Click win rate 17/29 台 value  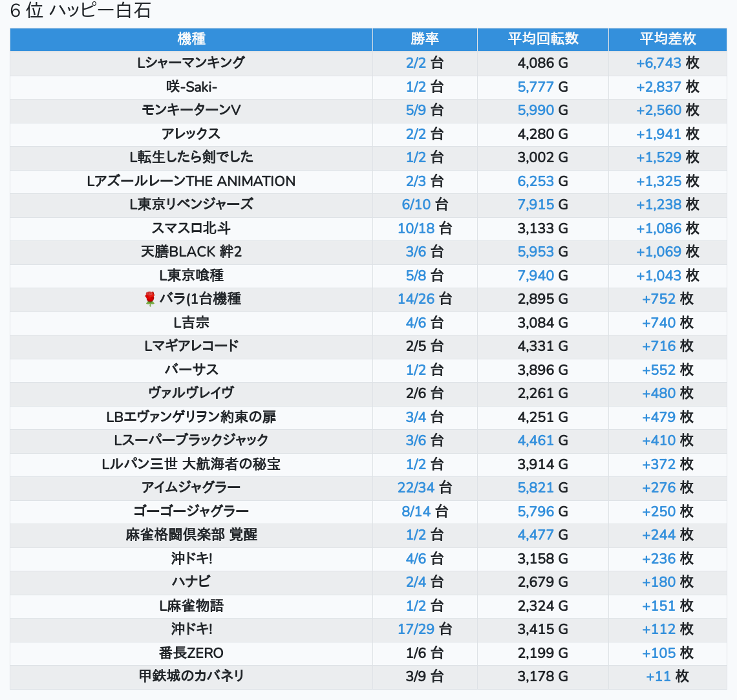[425, 630]
